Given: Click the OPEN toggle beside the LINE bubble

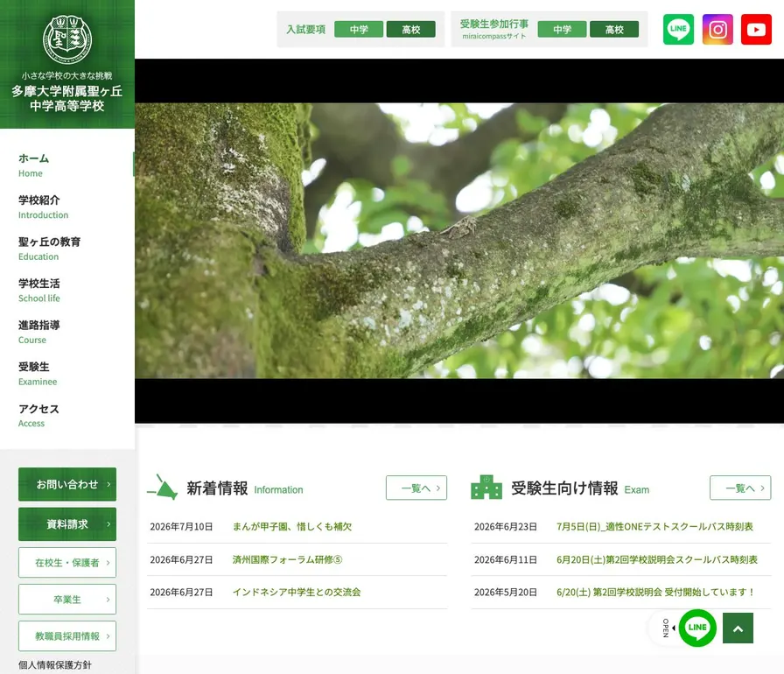Looking at the screenshot, I should coord(667,628).
